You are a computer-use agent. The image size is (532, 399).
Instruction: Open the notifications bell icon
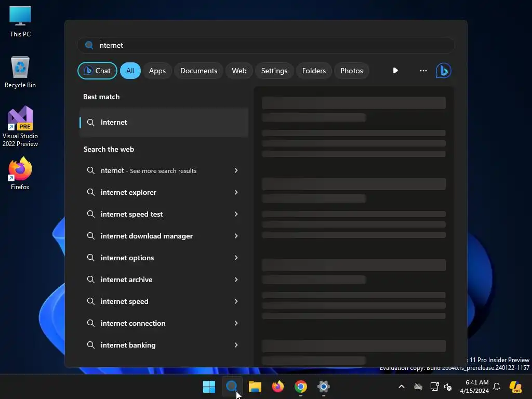click(x=497, y=387)
